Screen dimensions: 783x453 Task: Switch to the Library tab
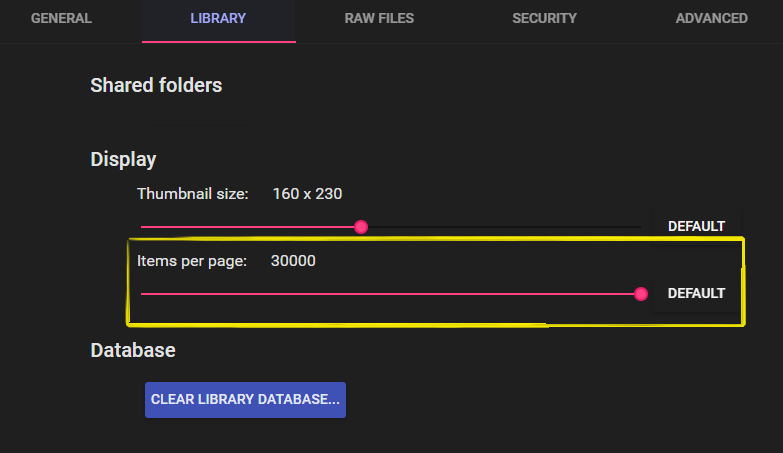coord(218,18)
